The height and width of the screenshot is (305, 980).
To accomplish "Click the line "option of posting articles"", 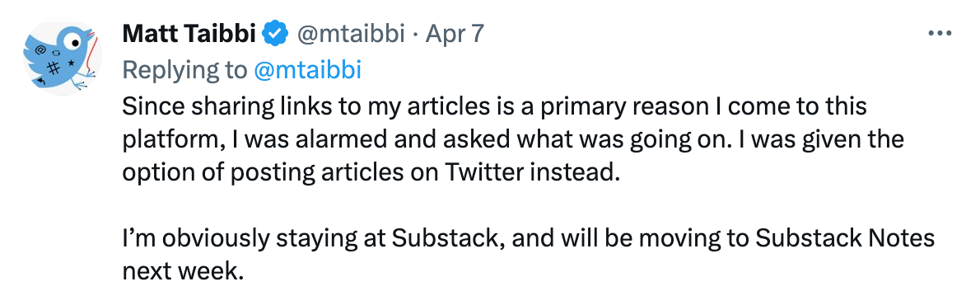I will [370, 172].
